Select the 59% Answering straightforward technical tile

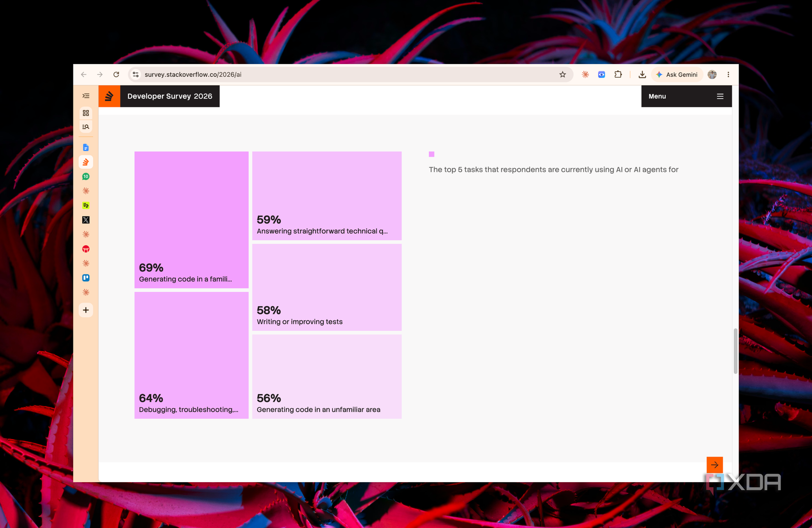327,196
